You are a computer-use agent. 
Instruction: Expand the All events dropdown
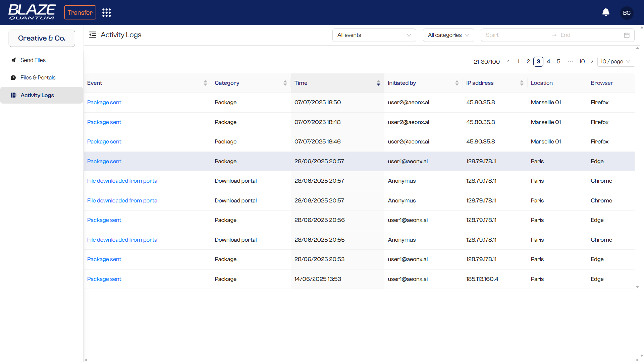click(x=374, y=35)
